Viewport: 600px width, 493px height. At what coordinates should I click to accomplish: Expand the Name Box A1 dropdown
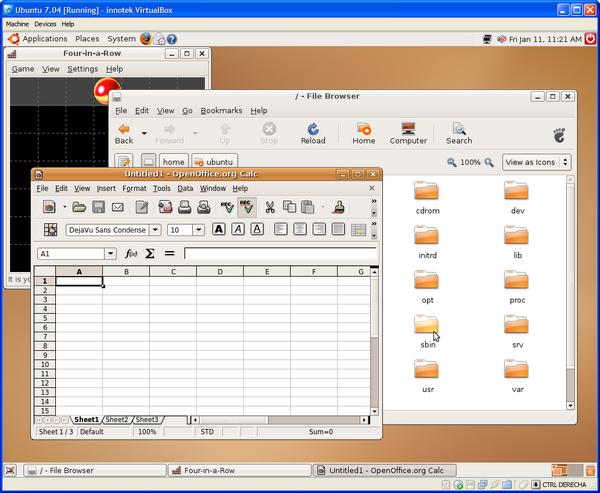coord(110,254)
